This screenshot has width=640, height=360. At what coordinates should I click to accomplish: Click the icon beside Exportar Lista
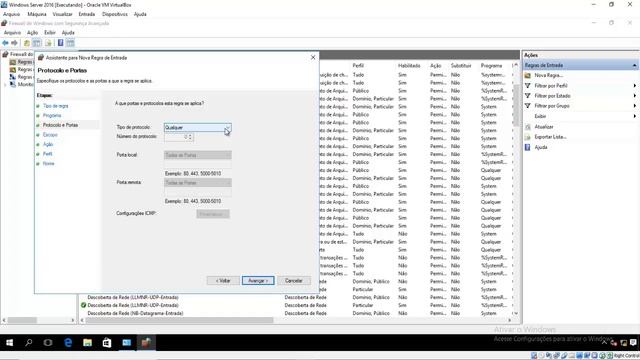[528, 137]
